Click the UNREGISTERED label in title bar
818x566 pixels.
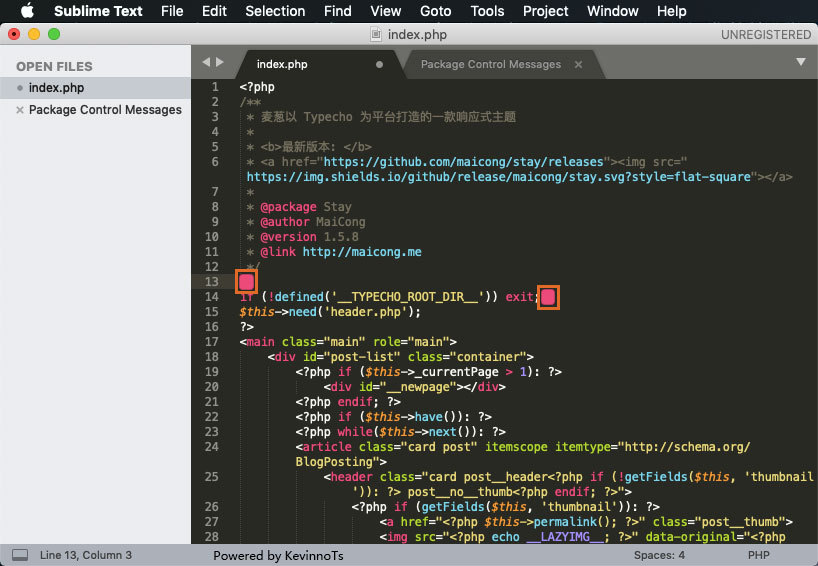click(765, 34)
